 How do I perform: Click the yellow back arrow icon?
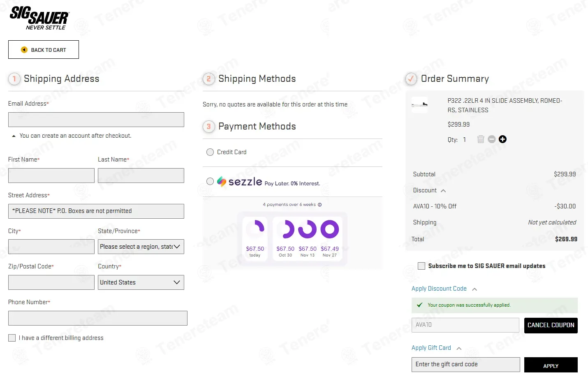click(24, 50)
